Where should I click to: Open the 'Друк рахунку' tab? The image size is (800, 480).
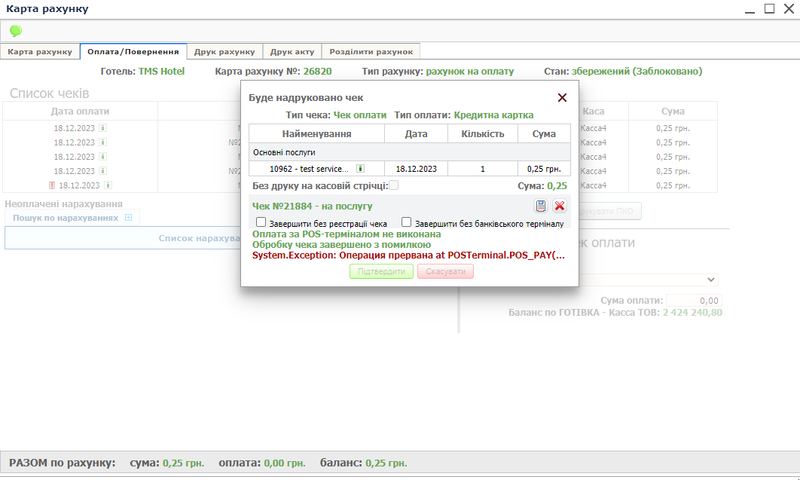pyautogui.click(x=224, y=51)
